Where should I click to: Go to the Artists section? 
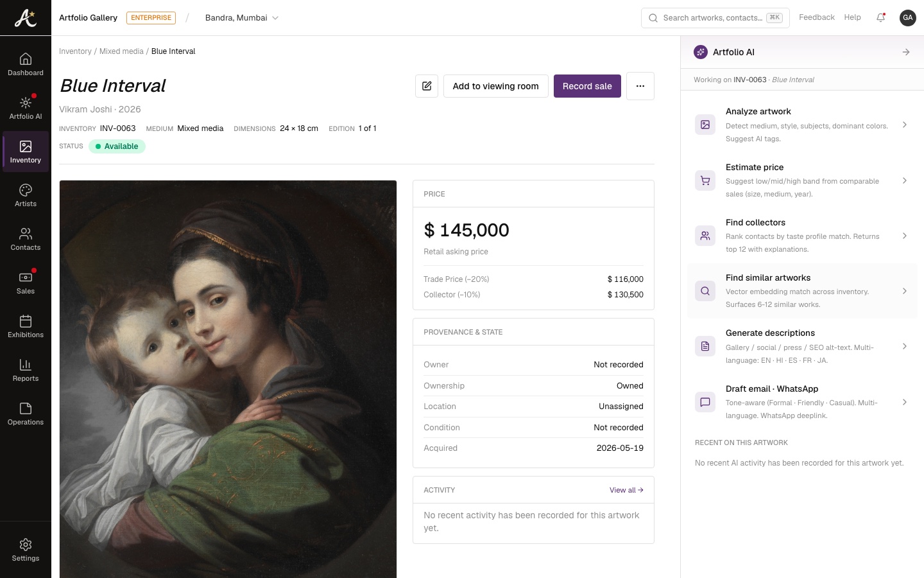[x=26, y=195]
